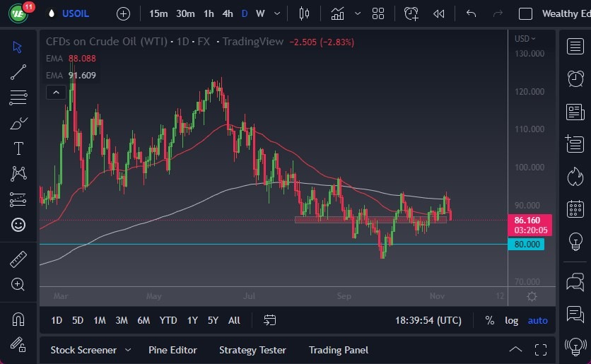This screenshot has height=364, width=591.
Task: Open the Fibonacci retracement tool
Action: tap(18, 98)
